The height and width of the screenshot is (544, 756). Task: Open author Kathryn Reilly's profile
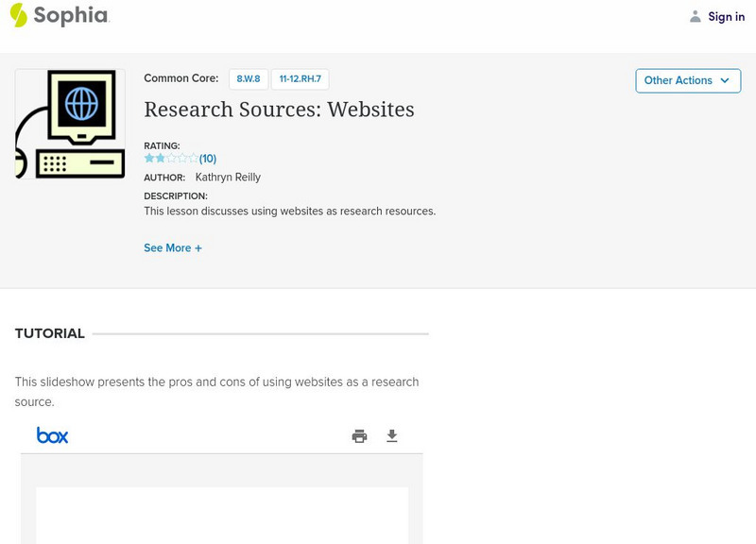[x=228, y=178]
